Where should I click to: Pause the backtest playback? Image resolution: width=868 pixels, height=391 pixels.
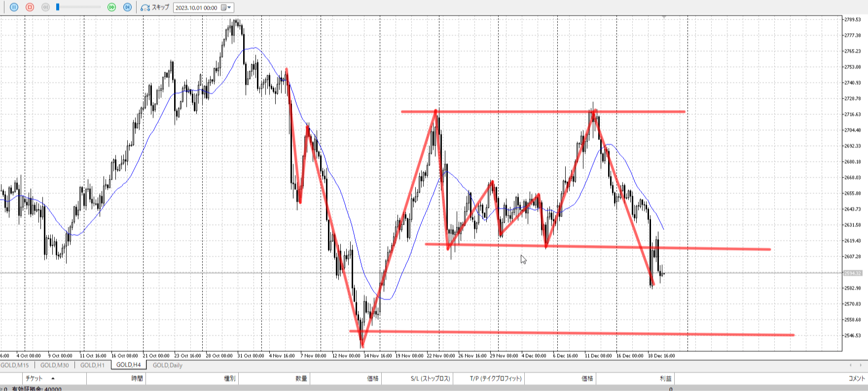14,7
